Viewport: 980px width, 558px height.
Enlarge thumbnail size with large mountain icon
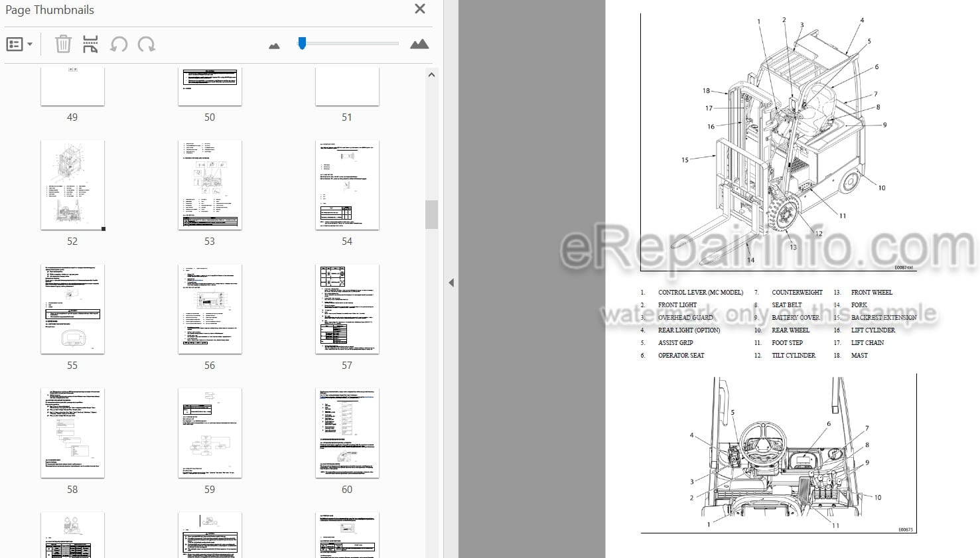coord(419,44)
